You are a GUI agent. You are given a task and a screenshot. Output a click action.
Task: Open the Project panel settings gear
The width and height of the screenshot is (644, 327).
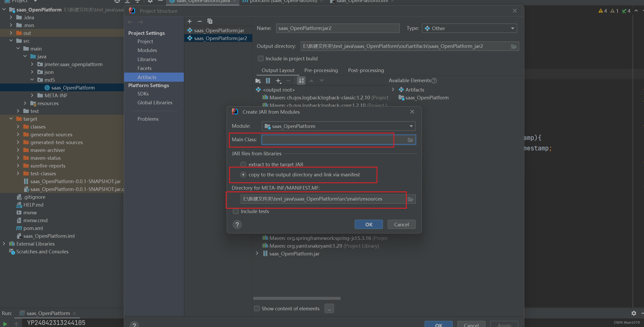[150, 1]
